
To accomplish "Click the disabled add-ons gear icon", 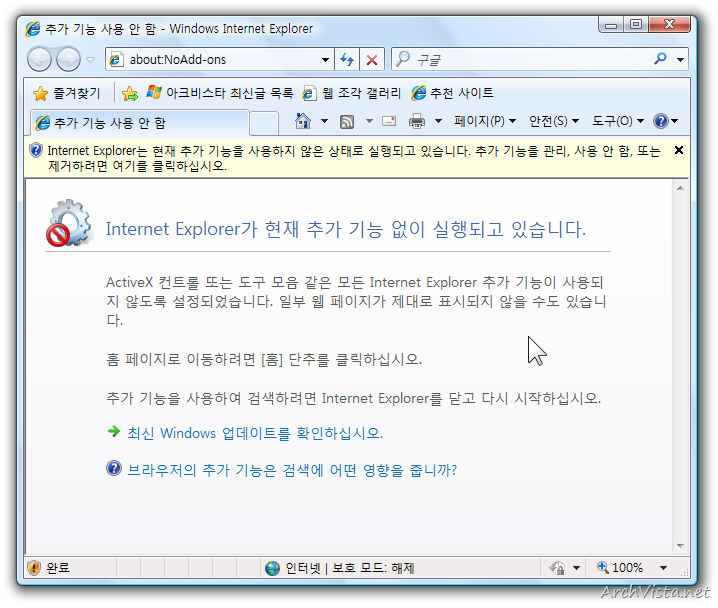I will pyautogui.click(x=69, y=223).
